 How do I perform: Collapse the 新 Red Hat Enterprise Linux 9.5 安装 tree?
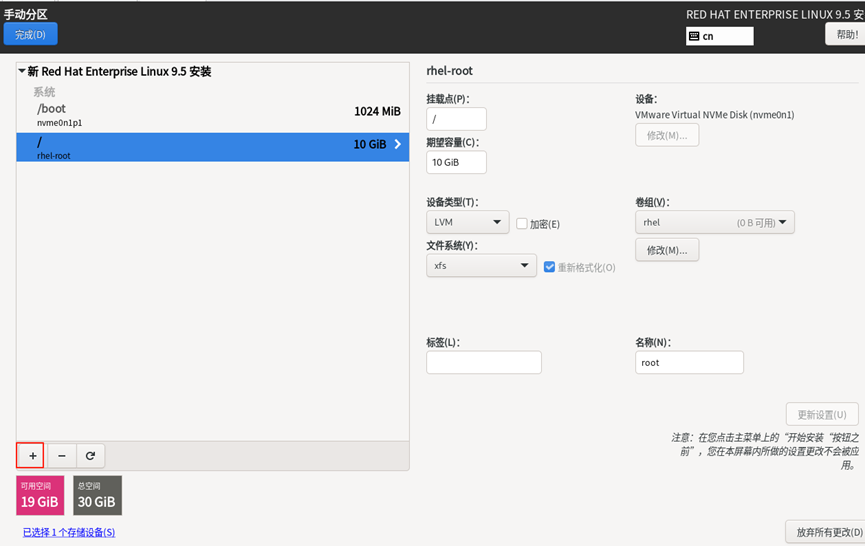[22, 71]
